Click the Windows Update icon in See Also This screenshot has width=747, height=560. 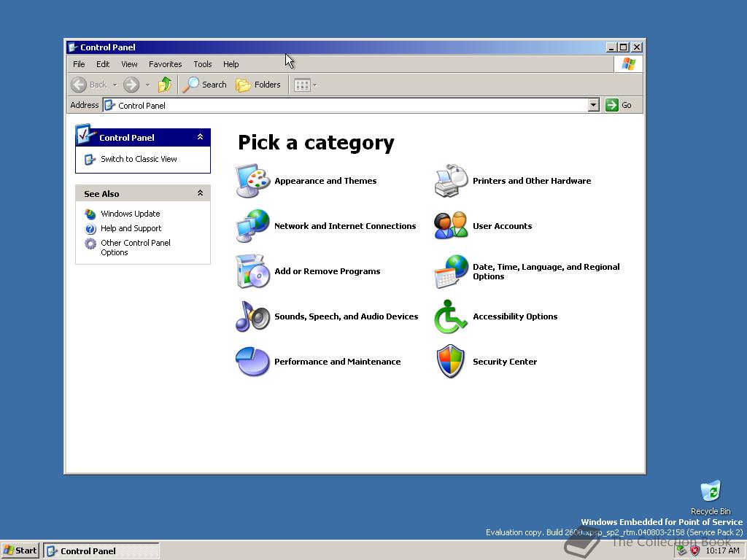click(x=90, y=214)
